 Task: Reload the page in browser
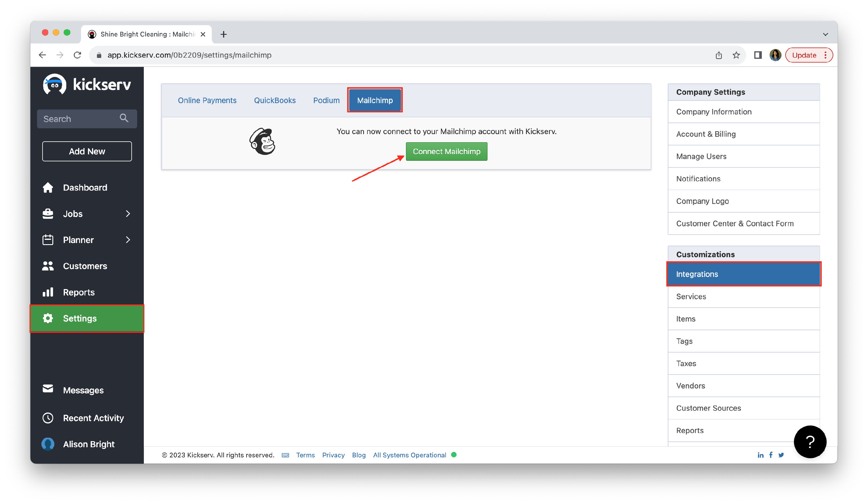coord(78,55)
